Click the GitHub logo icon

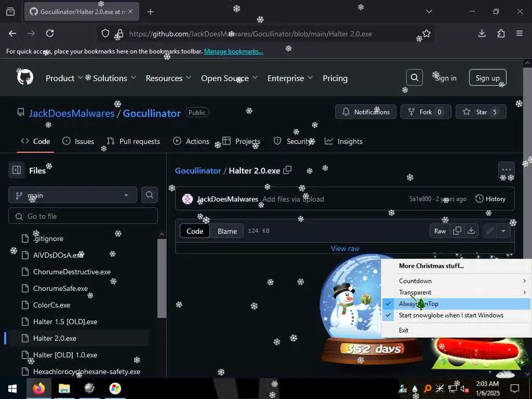point(25,78)
